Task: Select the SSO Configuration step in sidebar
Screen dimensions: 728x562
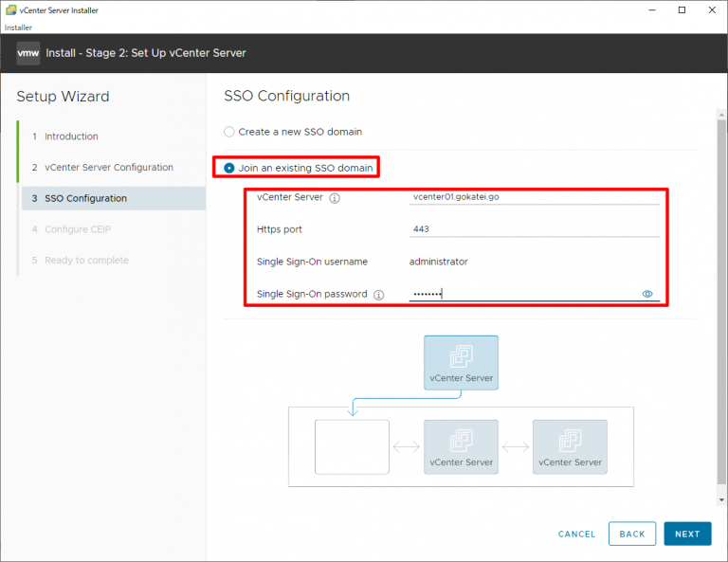Action: (85, 198)
